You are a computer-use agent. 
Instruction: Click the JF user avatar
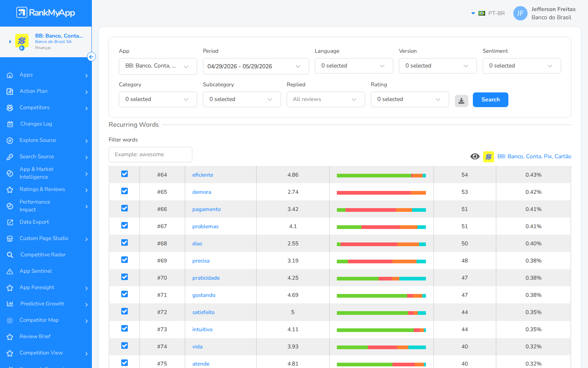[520, 13]
